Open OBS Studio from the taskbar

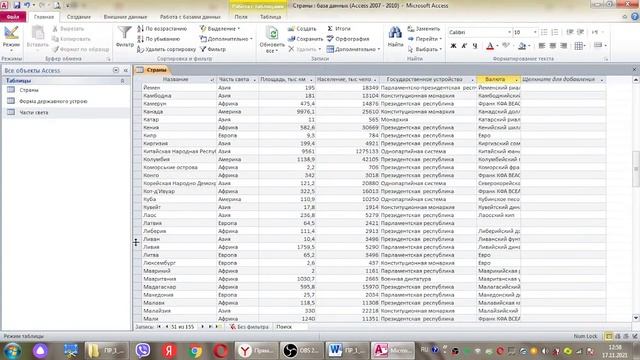click(x=301, y=351)
